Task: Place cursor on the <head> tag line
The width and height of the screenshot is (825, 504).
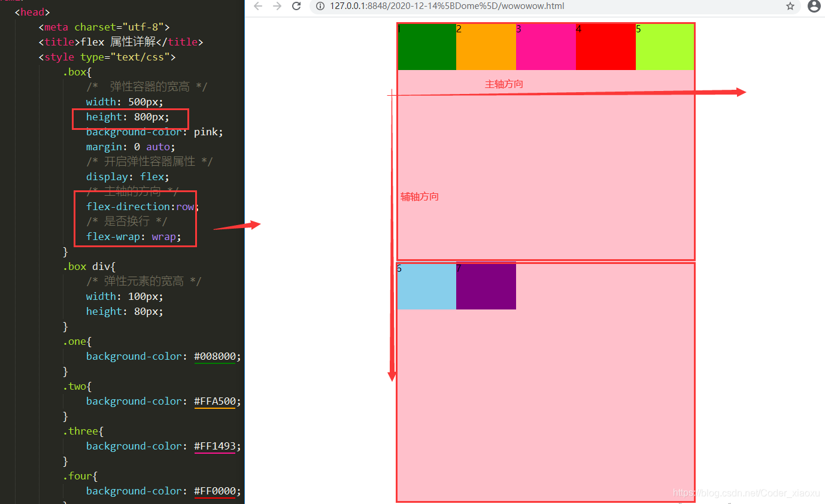Action: [x=32, y=12]
